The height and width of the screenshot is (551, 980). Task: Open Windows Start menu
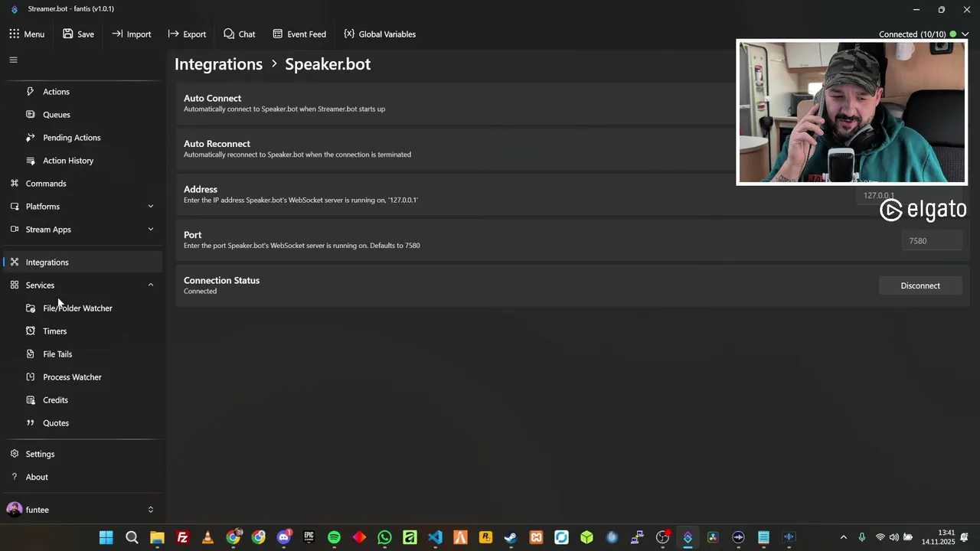tap(106, 537)
